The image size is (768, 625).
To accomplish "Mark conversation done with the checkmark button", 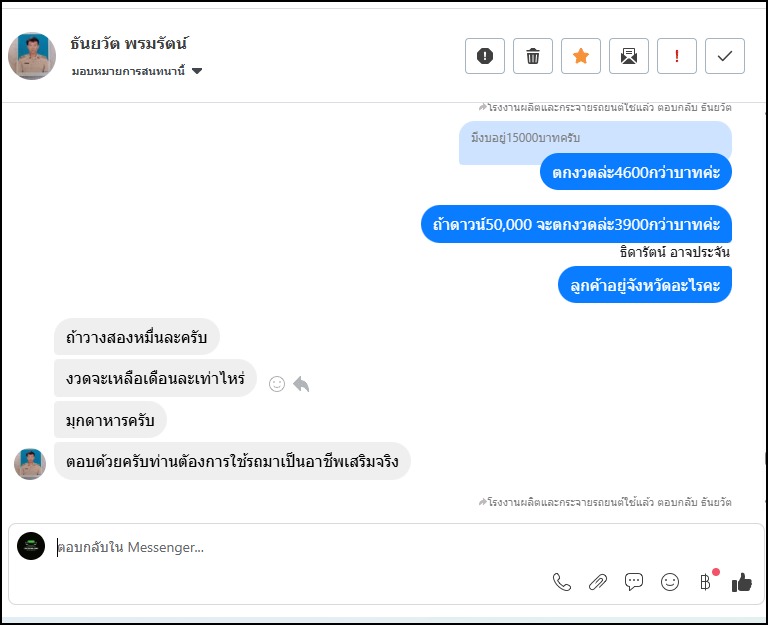I will 724,56.
